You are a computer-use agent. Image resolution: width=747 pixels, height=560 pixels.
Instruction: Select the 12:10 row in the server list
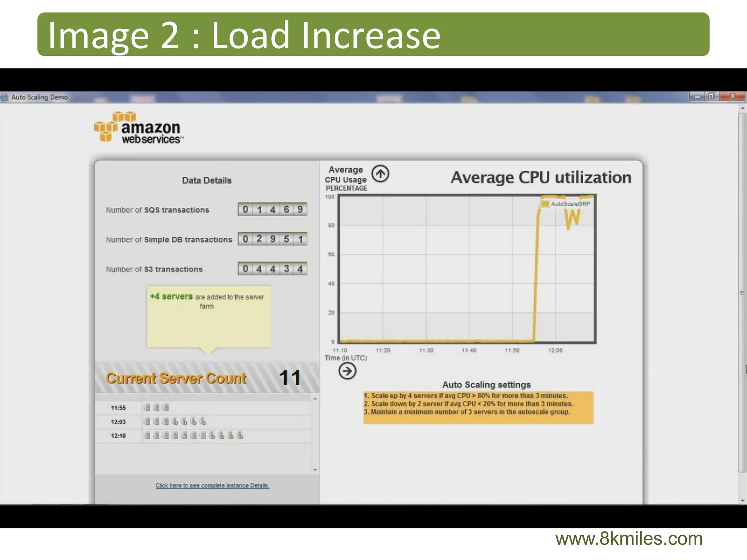pyautogui.click(x=203, y=436)
